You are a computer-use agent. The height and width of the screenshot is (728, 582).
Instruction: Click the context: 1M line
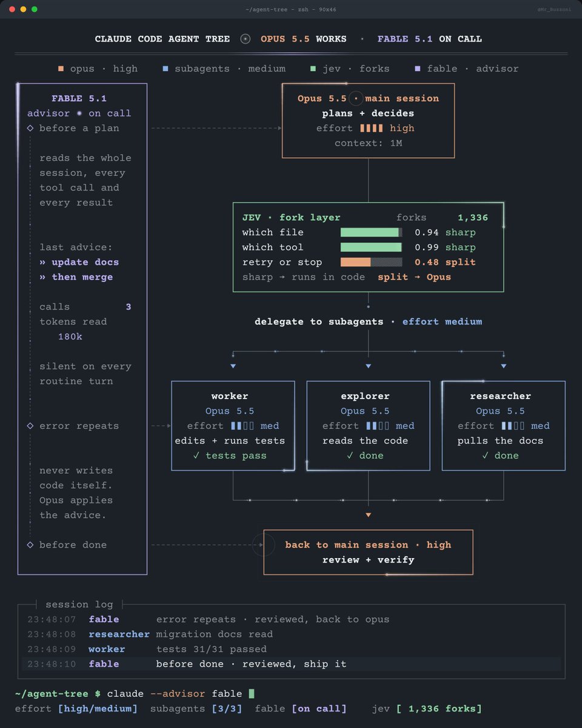pyautogui.click(x=368, y=143)
